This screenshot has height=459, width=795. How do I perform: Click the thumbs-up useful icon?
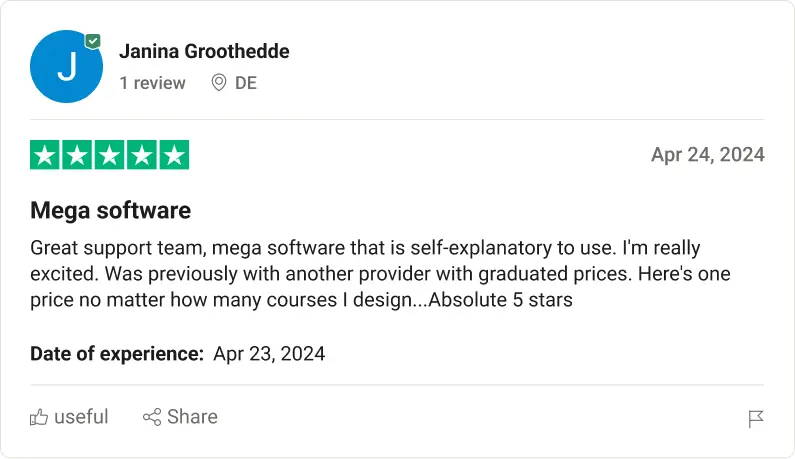(x=39, y=417)
